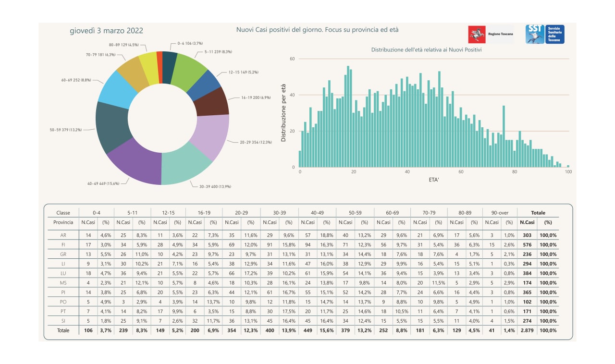This screenshot has height=364, width=615.
Task: Select the 'Totale' column header
Action: (538, 213)
